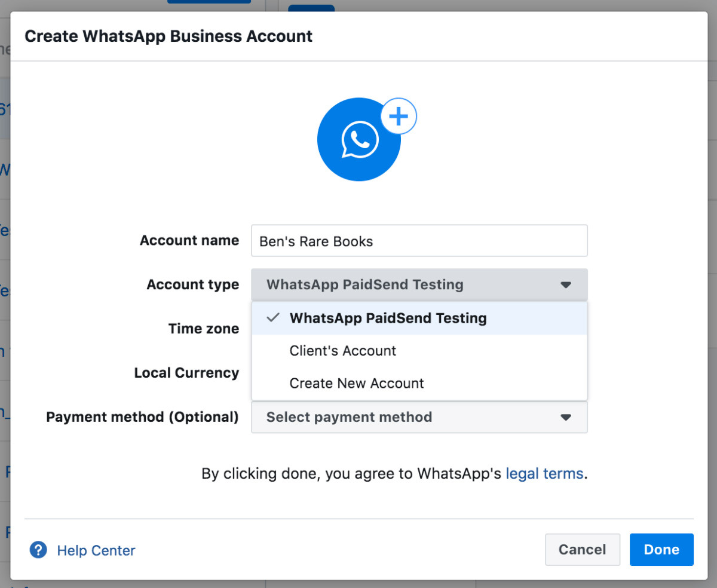This screenshot has height=588, width=717.
Task: Click the Payment method (Optional) label
Action: tap(142, 417)
